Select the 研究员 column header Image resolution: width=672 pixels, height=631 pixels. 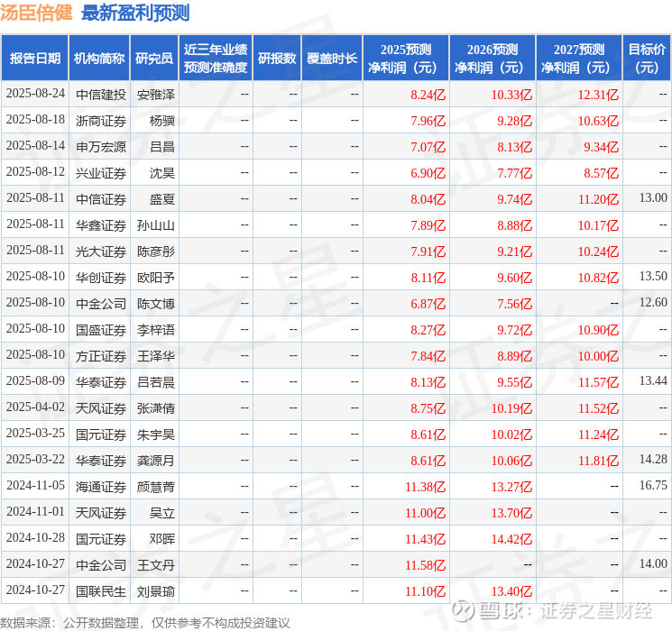(x=154, y=59)
